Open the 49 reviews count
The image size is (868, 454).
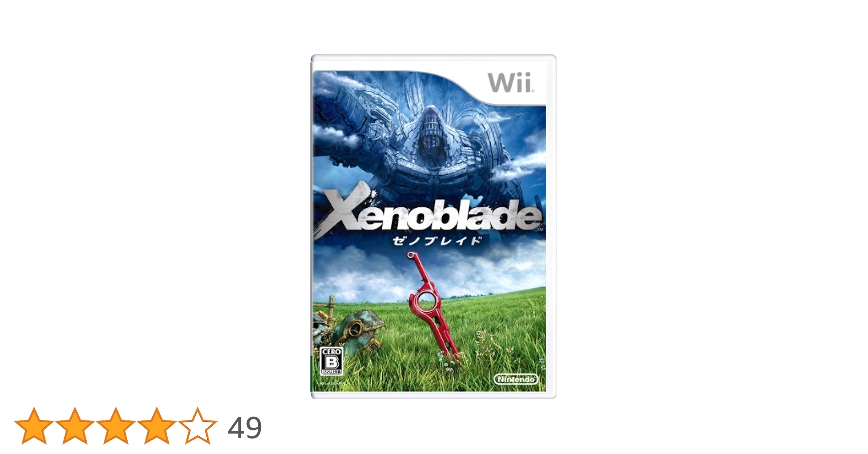[x=244, y=428]
